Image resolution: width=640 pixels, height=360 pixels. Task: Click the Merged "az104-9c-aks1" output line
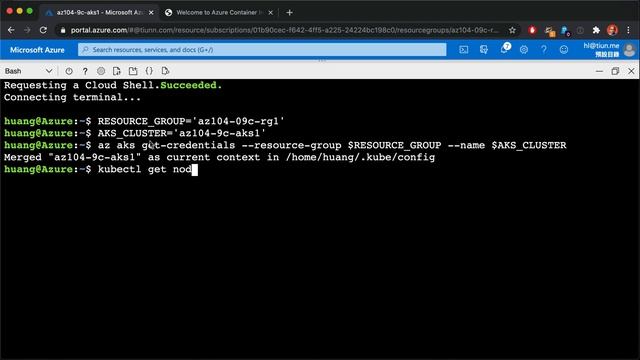(220, 158)
